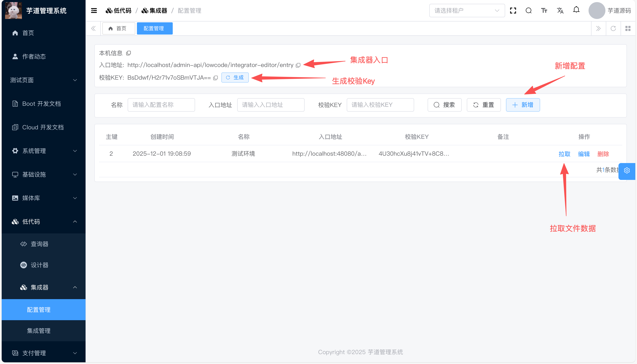This screenshot has width=637, height=364.
Task: Click the font size adjustment icon
Action: [x=544, y=11]
